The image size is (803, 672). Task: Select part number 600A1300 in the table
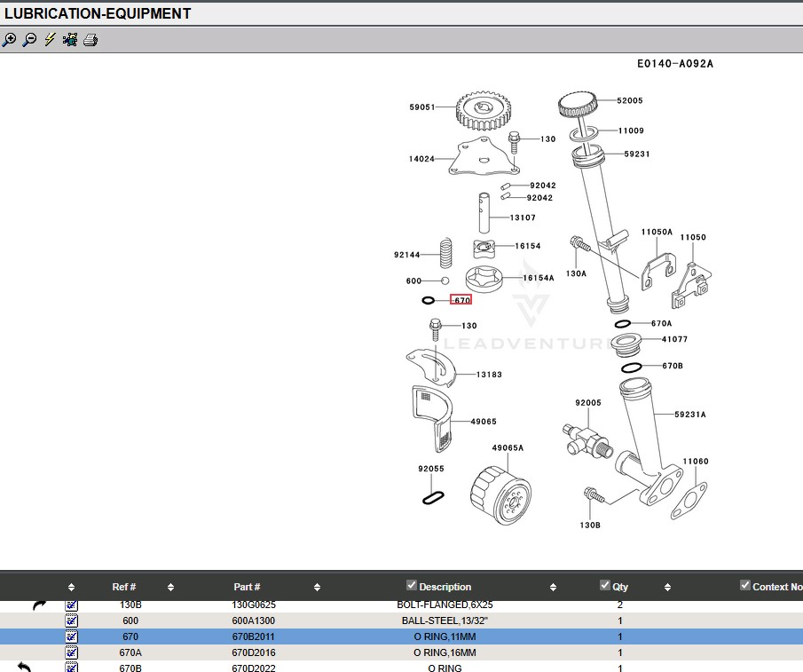(254, 621)
